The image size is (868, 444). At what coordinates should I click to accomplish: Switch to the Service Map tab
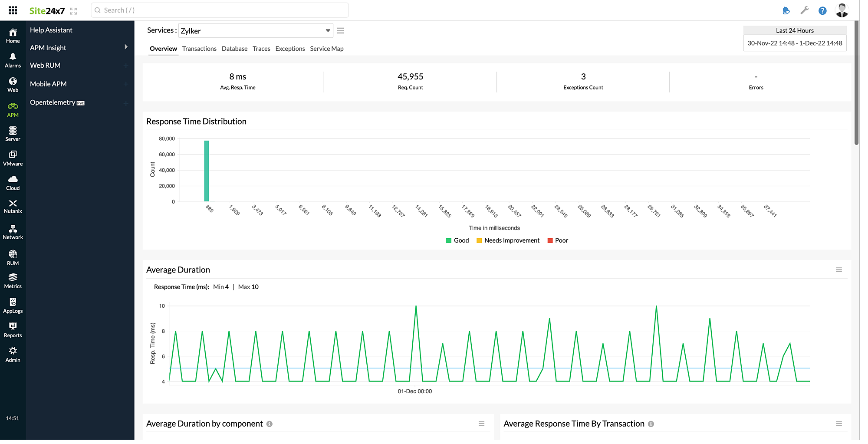[326, 49]
